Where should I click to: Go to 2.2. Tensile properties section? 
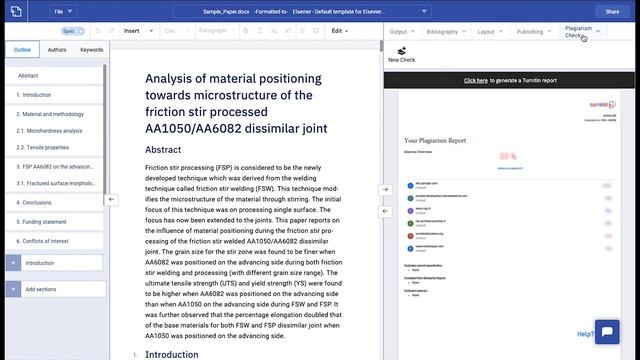tap(54, 148)
